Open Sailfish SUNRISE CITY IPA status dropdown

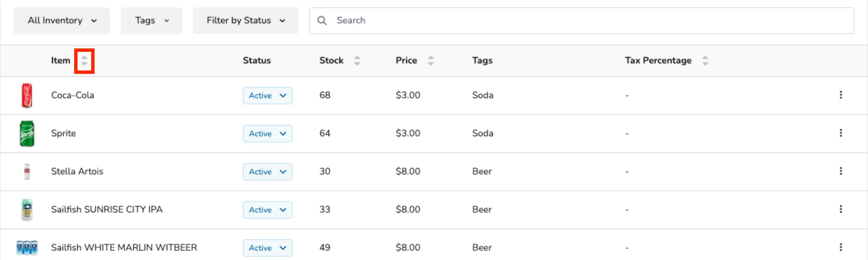268,210
